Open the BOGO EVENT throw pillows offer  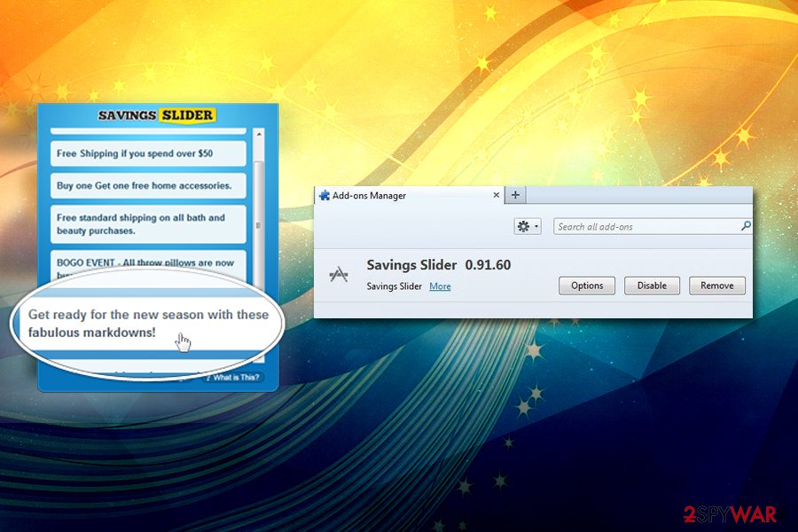148,265
